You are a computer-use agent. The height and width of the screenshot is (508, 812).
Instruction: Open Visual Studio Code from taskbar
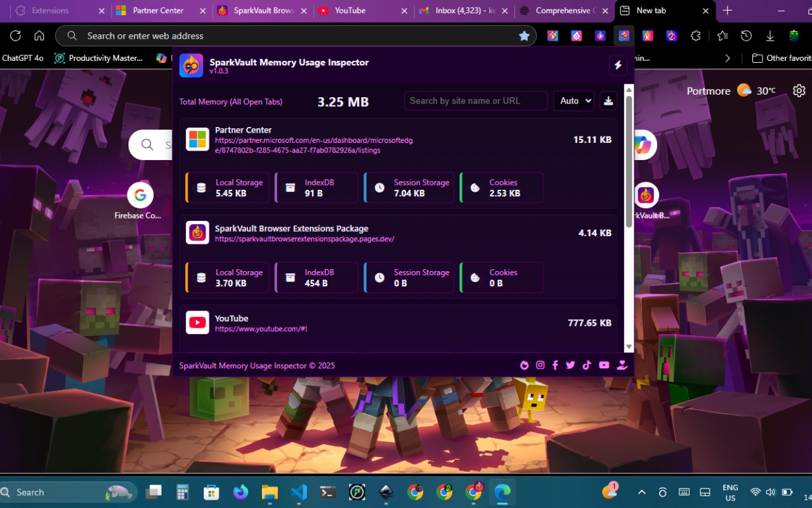(x=299, y=492)
